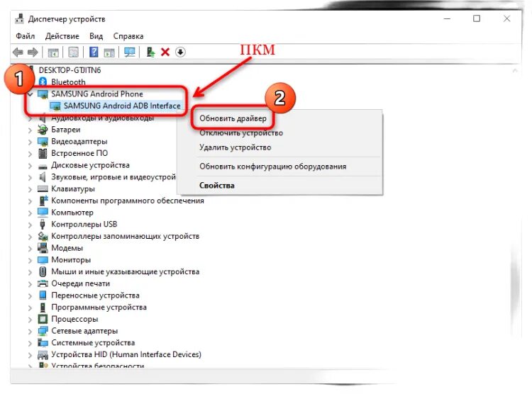Image resolution: width=532 pixels, height=394 pixels.
Task: Expand the Модемы category
Action: pos(31,249)
